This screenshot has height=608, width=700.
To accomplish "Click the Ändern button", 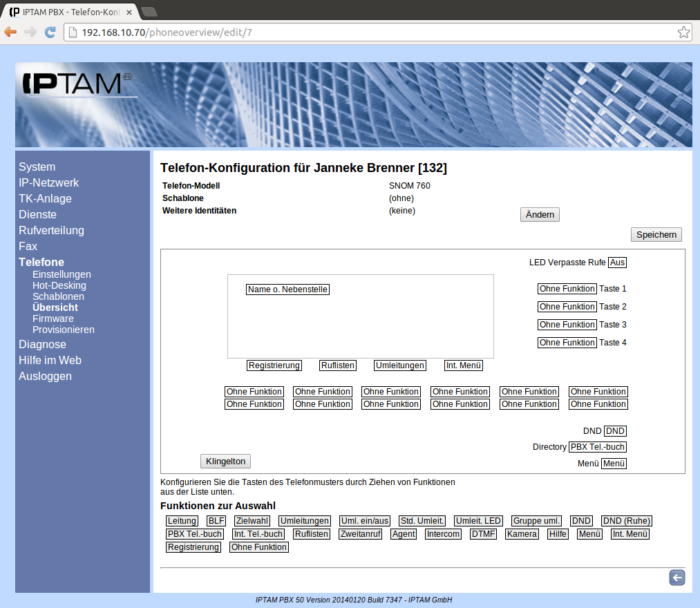I will [x=540, y=215].
